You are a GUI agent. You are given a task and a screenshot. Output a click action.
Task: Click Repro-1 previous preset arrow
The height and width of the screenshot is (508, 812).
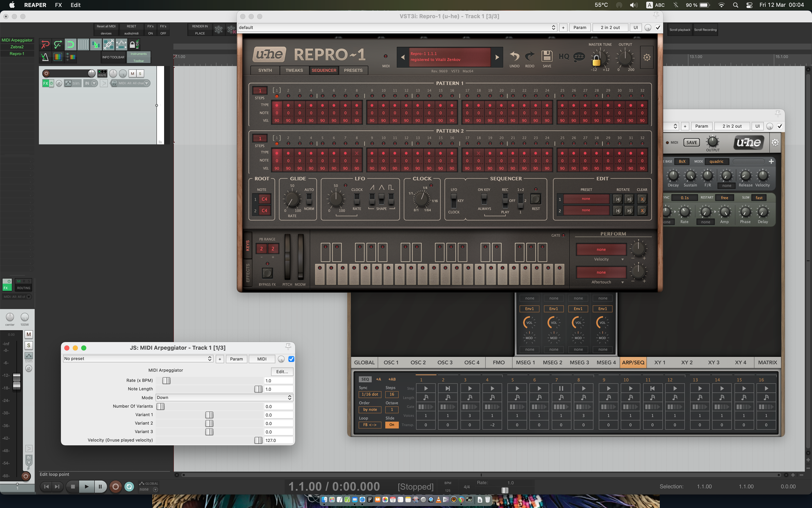pyautogui.click(x=403, y=57)
